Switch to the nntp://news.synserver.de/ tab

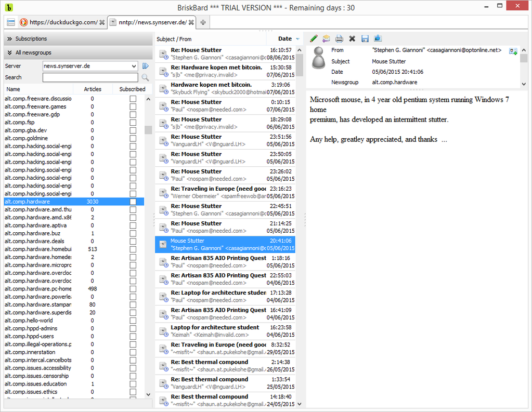(152, 22)
